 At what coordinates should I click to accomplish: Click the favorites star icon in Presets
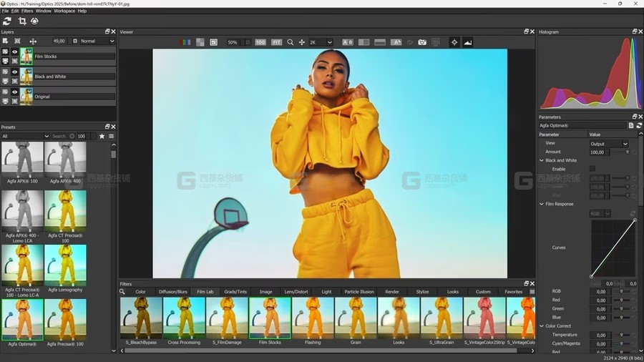(x=102, y=136)
